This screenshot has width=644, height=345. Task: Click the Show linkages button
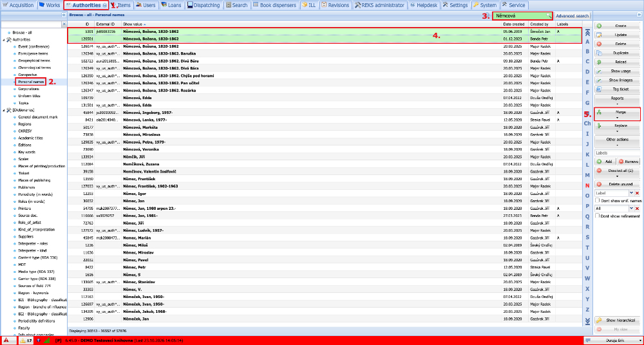[x=618, y=80]
